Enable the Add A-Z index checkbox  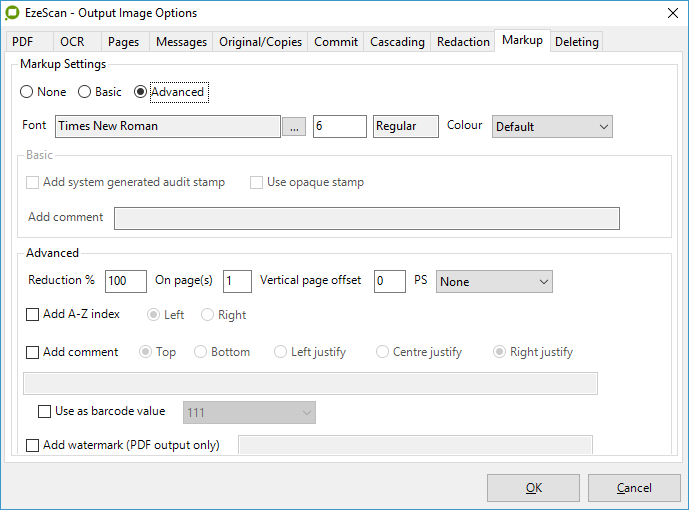(33, 314)
